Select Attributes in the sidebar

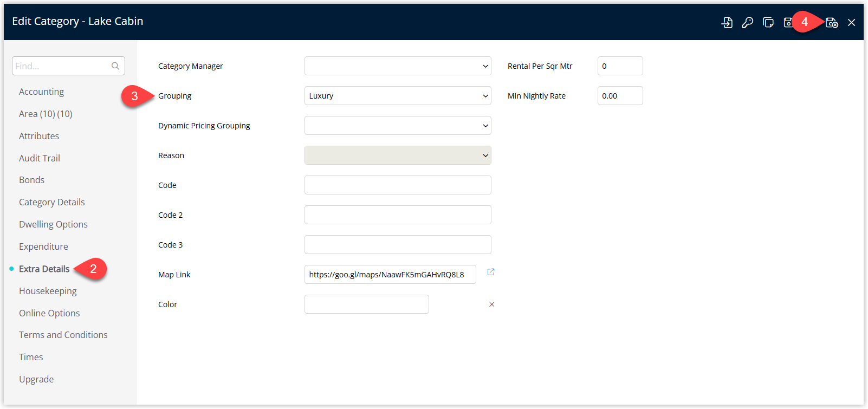coord(39,136)
